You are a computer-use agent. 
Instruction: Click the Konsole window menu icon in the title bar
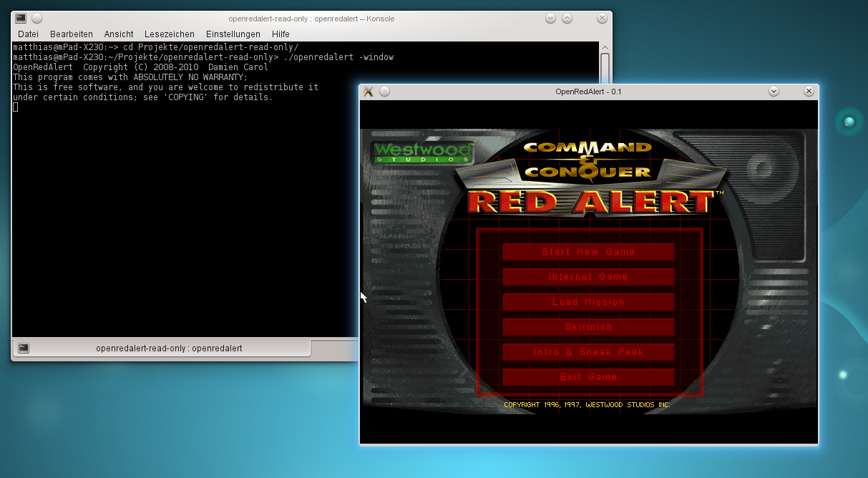point(21,19)
